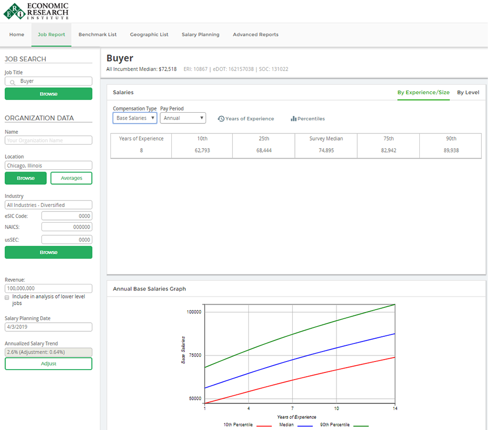Open the Compensation Type Base Salaries dropdown

[135, 118]
